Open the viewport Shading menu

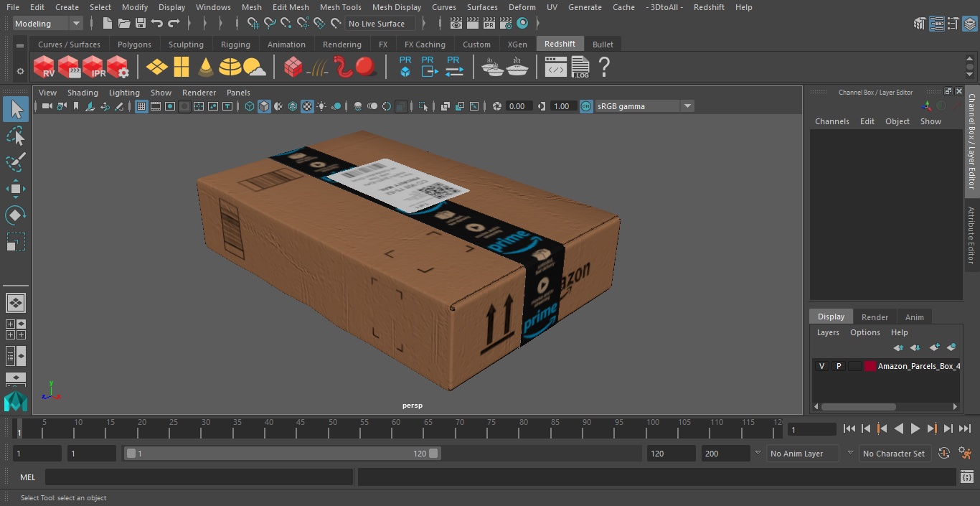pyautogui.click(x=83, y=93)
